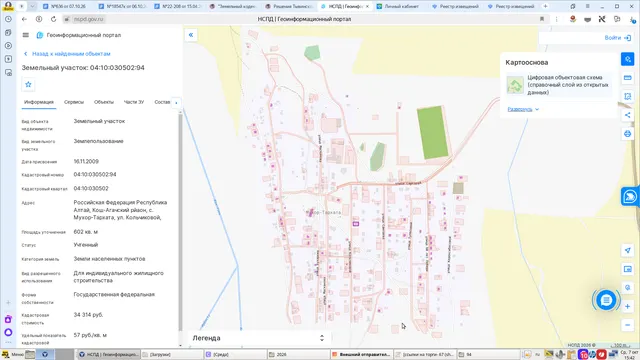Expand the Картооснова list via Развернуть
Image resolution: width=640 pixels, height=360 pixels.
point(523,109)
